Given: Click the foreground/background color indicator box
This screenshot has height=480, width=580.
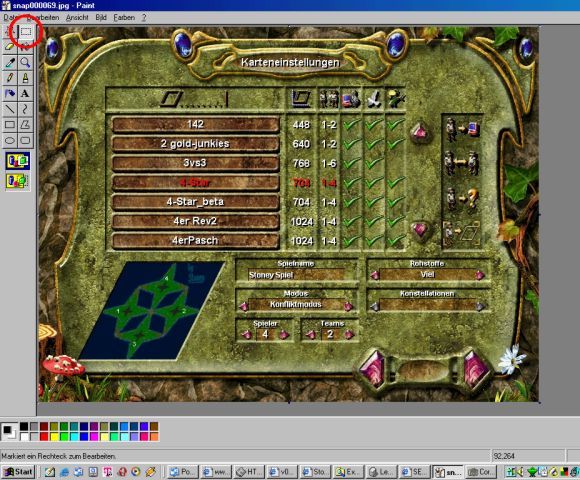Looking at the screenshot, I should pyautogui.click(x=9, y=432).
